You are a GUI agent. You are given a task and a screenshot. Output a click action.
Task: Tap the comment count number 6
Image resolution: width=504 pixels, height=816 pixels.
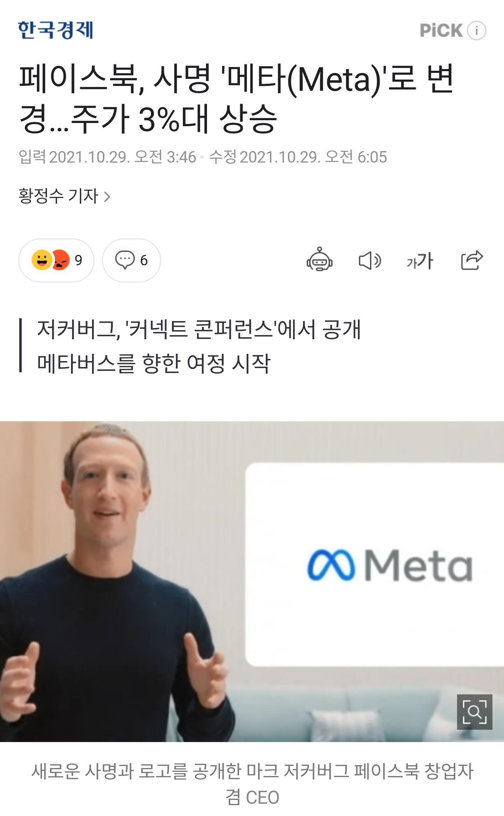[x=144, y=260]
